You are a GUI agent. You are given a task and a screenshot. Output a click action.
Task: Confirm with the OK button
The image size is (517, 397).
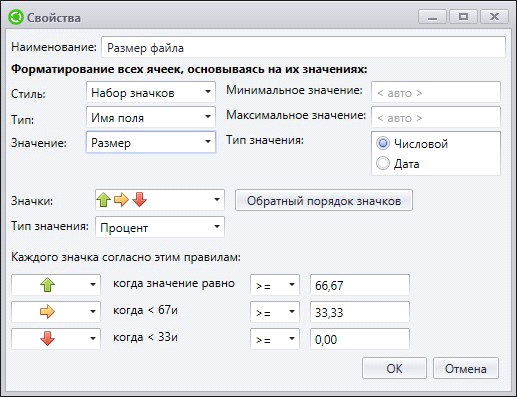tap(394, 368)
